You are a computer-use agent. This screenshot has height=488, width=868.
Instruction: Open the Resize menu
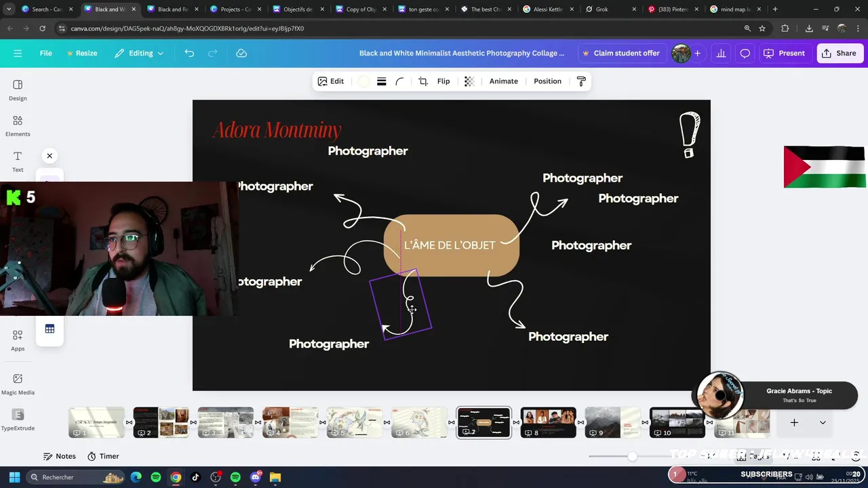coord(81,53)
